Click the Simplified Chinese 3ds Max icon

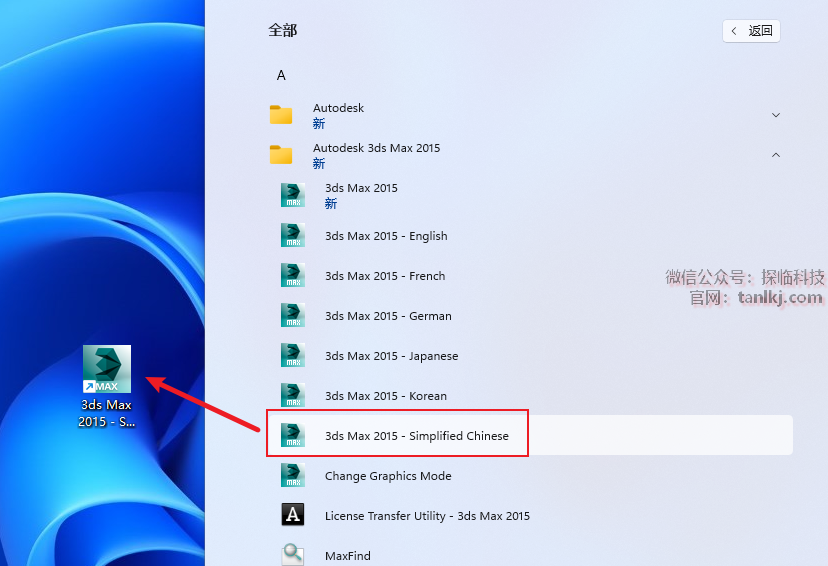pyautogui.click(x=293, y=435)
